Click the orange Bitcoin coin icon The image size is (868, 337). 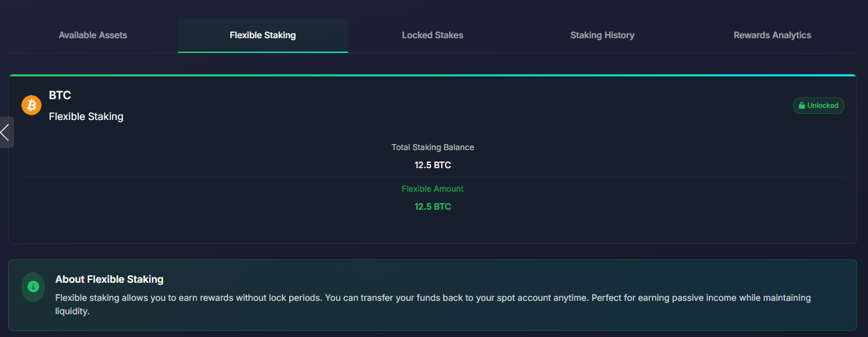31,105
